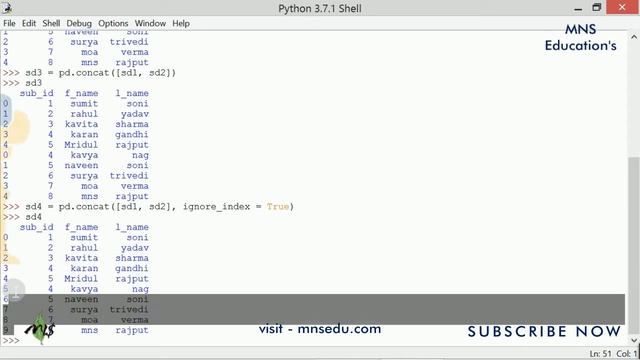
Task: Open the Options menu
Action: point(113,23)
